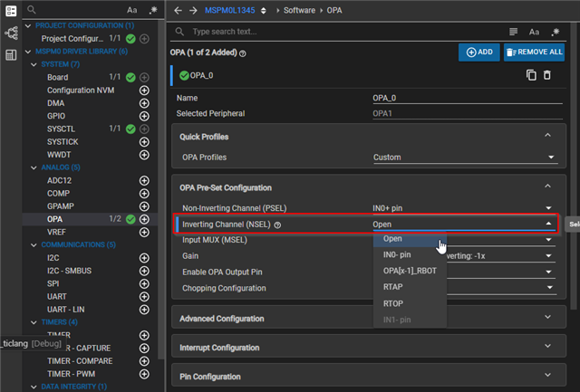Choose IN0- pin in NSEL list
580x392 pixels.
410,255
